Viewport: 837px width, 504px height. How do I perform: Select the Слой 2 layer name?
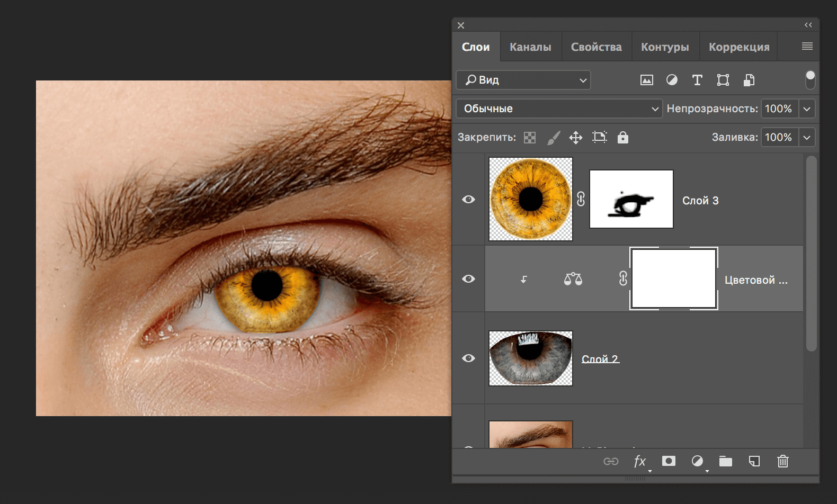(x=600, y=359)
